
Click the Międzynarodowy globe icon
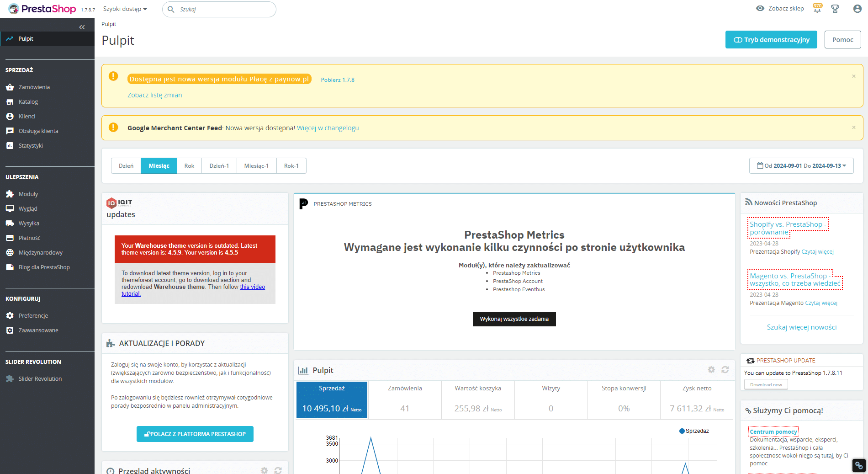click(10, 253)
